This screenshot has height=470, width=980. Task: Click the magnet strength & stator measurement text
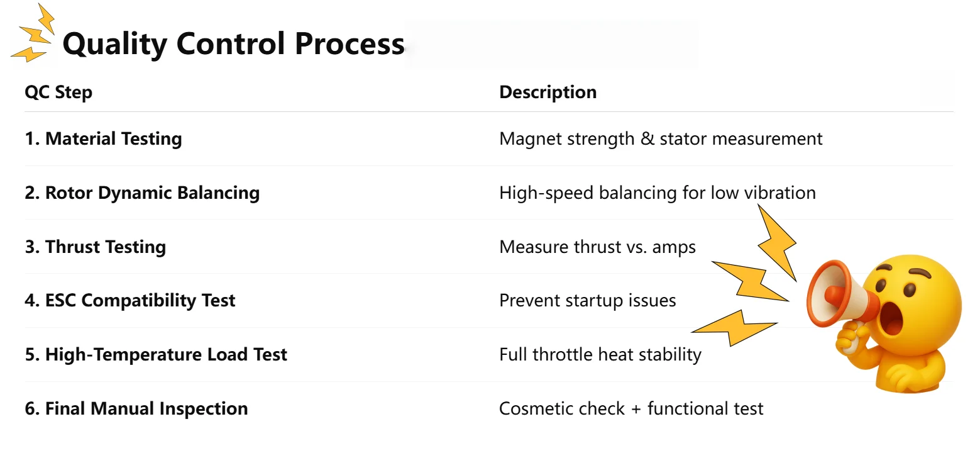coord(660,138)
